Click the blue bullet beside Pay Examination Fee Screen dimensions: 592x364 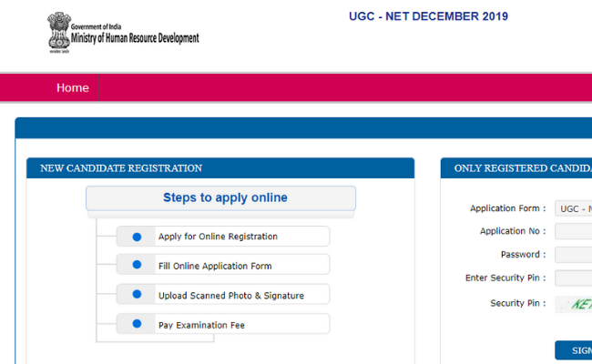click(137, 324)
